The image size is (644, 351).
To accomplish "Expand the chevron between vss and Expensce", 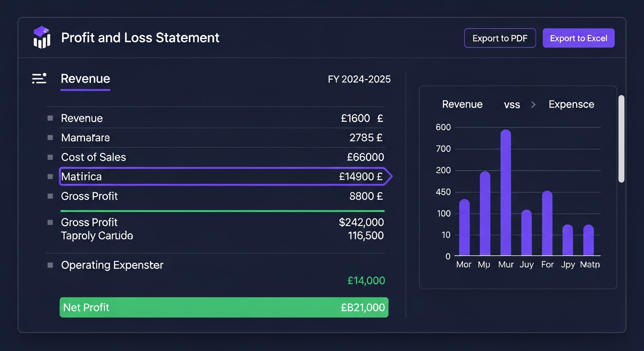I will (533, 104).
